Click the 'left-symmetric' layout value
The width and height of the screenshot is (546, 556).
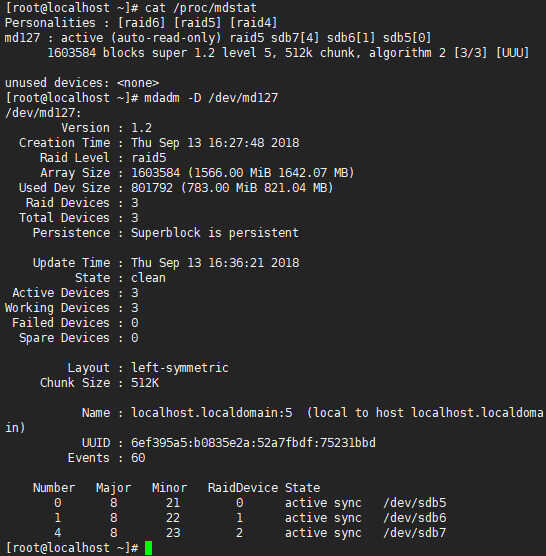[x=179, y=368]
